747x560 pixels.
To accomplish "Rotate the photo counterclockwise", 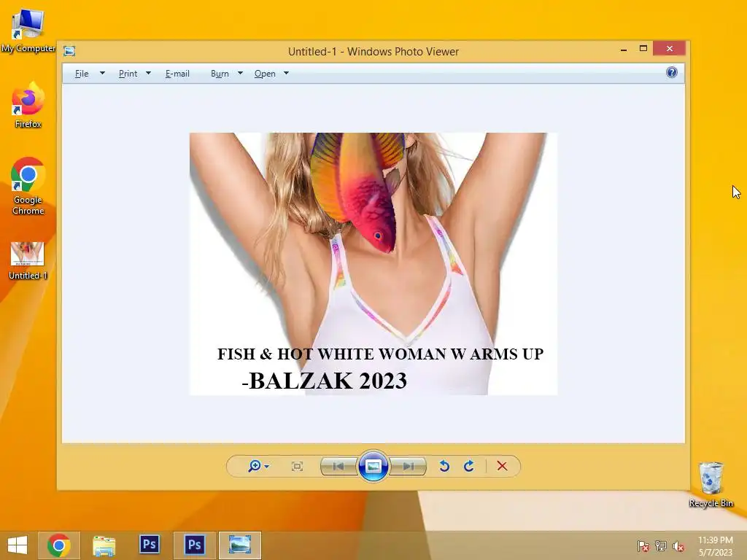I will [x=444, y=466].
